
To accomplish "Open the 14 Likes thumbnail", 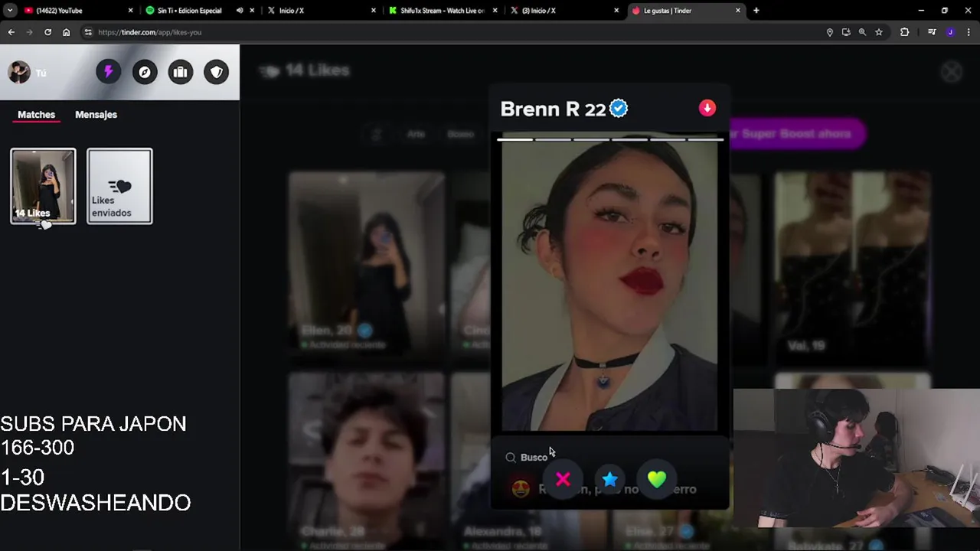I will point(43,186).
